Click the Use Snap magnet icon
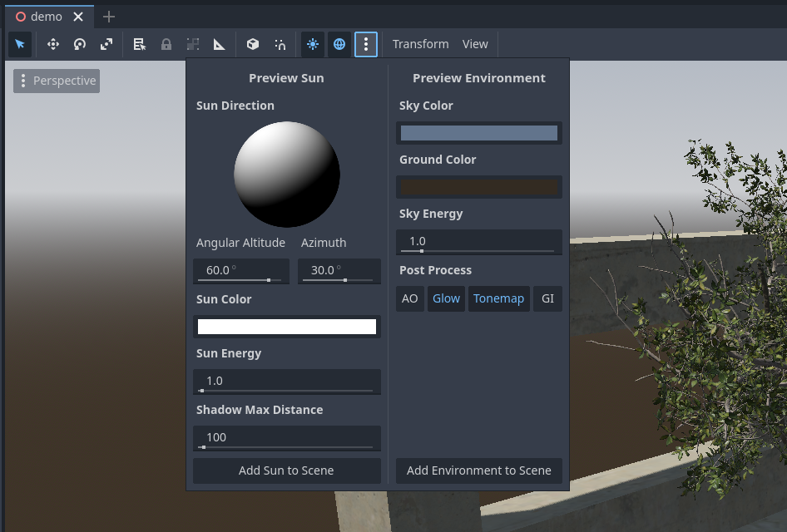The width and height of the screenshot is (787, 532). 280,44
